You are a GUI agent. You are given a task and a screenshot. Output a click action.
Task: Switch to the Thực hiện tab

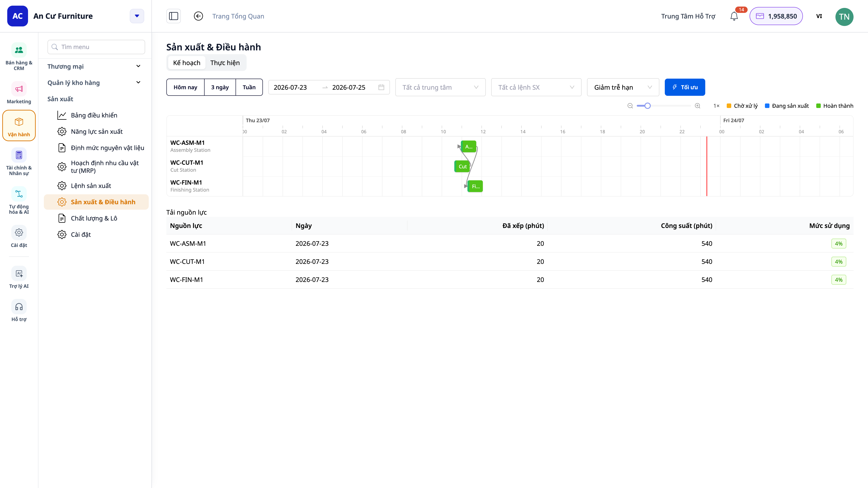coord(225,63)
